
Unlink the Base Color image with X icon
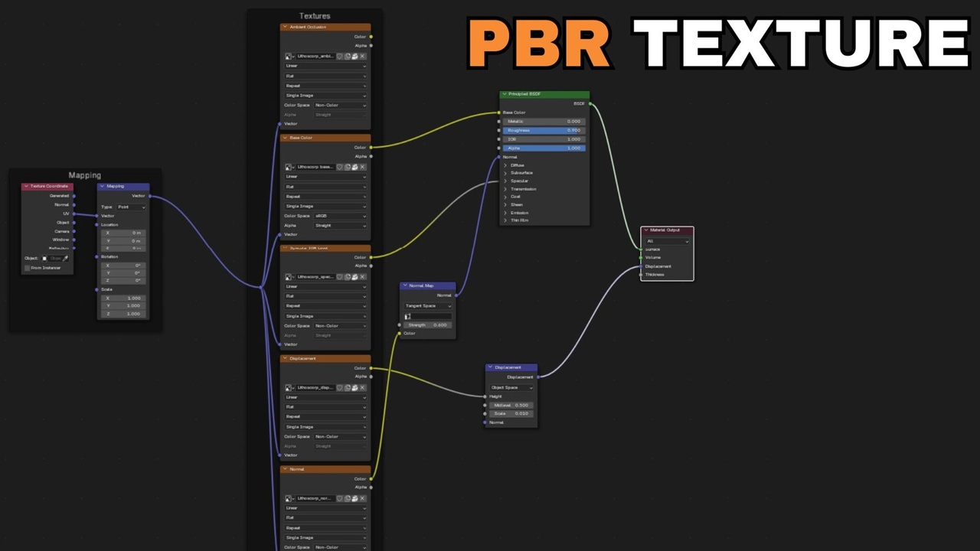point(363,167)
